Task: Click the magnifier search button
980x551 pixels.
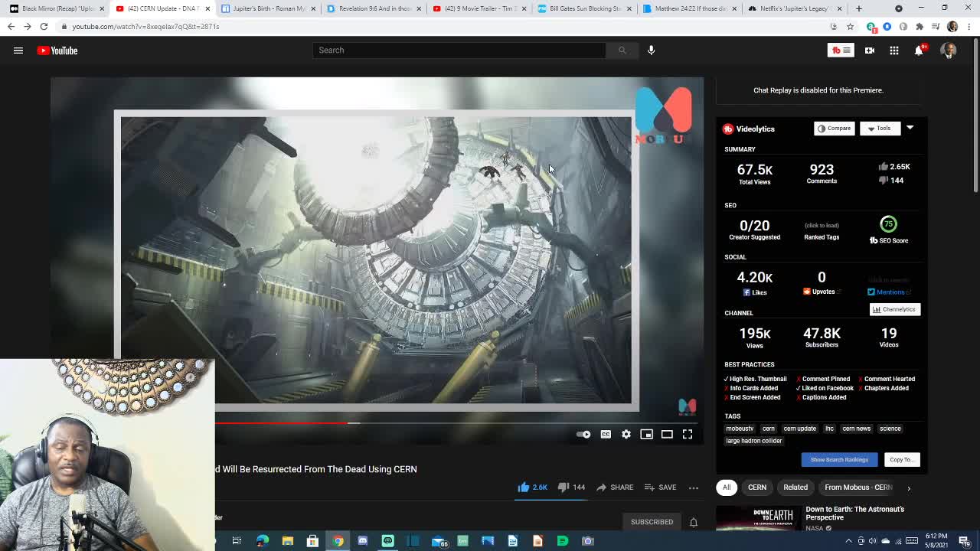Action: point(622,51)
